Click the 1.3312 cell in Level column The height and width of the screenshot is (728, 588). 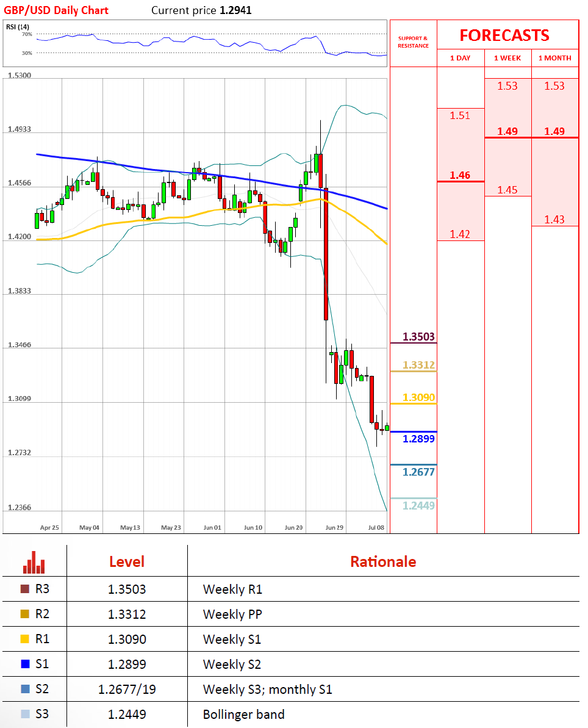(127, 614)
